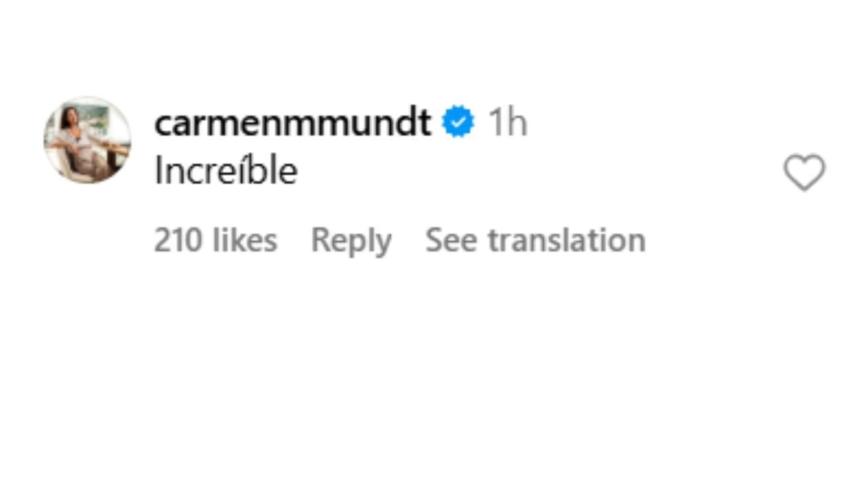Like the comment with the heart icon

tap(804, 173)
